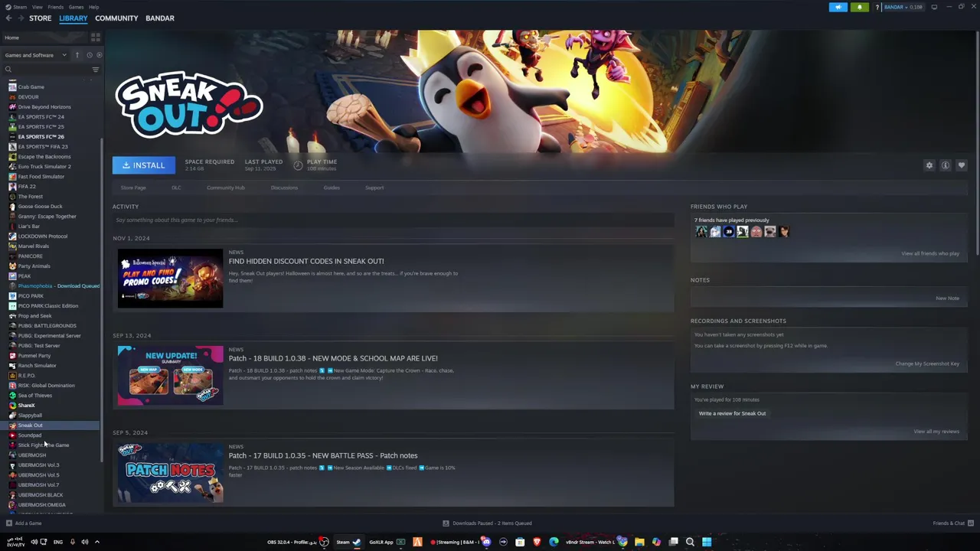Screen dimensions: 980x551
Task: Switch to the COMMUNITY tab
Action: pos(116,18)
